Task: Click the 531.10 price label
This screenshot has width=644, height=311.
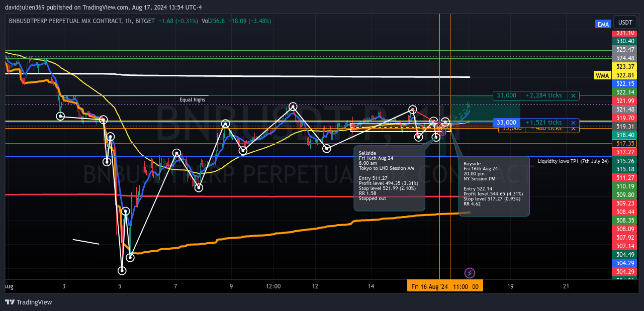Action: [x=625, y=33]
